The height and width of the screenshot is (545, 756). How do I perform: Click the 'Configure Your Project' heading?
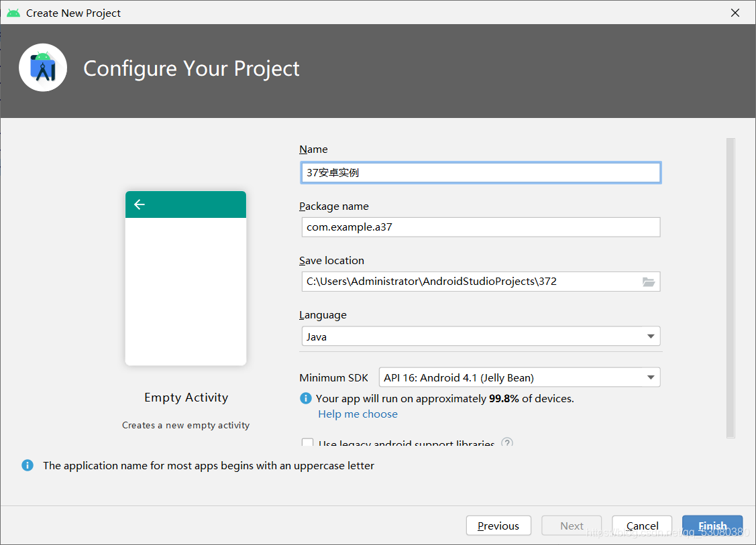[x=191, y=68]
